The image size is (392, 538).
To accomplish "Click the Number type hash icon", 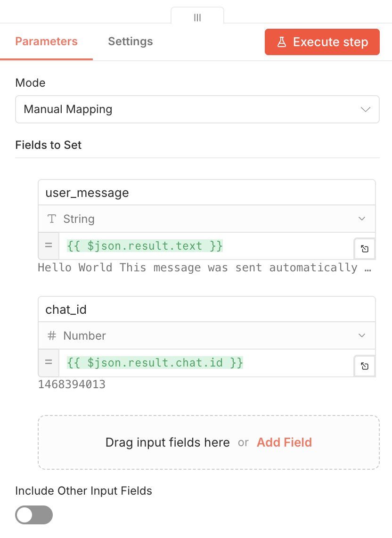I will click(52, 335).
